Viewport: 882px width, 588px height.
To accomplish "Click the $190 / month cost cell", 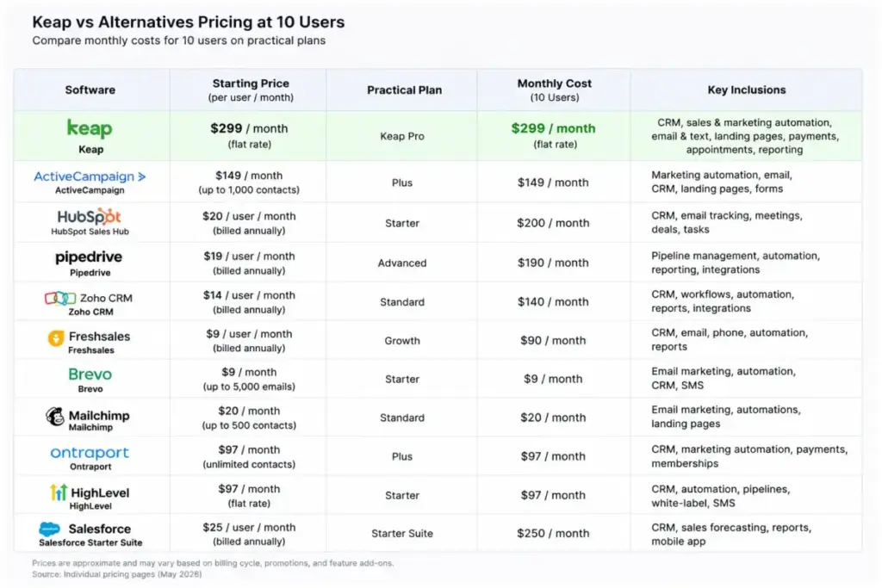I will tap(553, 263).
